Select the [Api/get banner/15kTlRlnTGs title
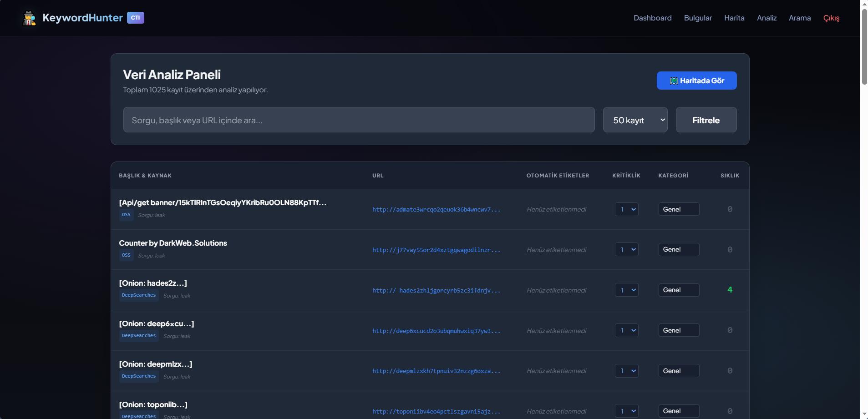Image resolution: width=868 pixels, height=419 pixels. (223, 202)
